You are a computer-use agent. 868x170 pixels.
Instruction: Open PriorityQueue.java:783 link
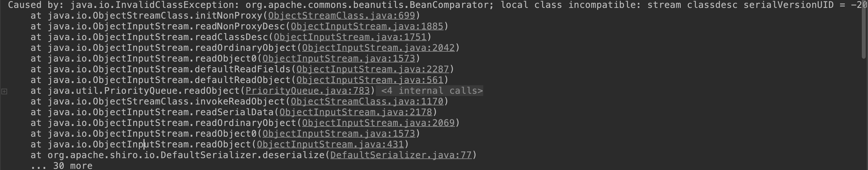[308, 91]
